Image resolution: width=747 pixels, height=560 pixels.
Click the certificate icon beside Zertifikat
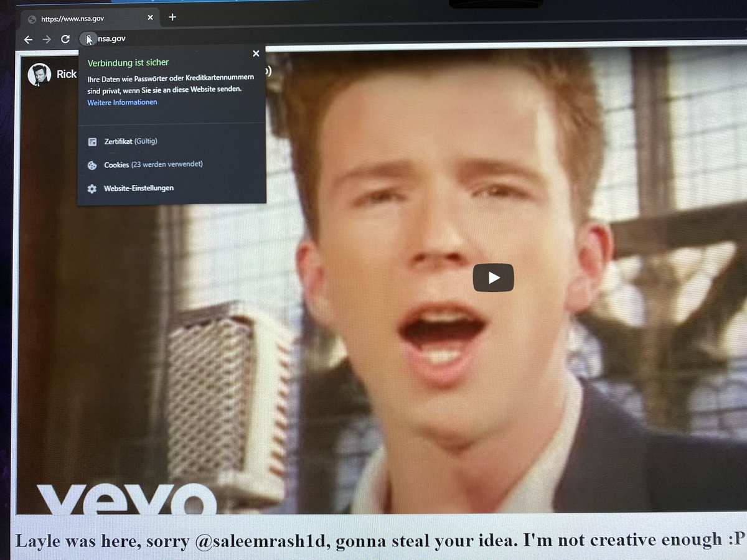pos(92,142)
